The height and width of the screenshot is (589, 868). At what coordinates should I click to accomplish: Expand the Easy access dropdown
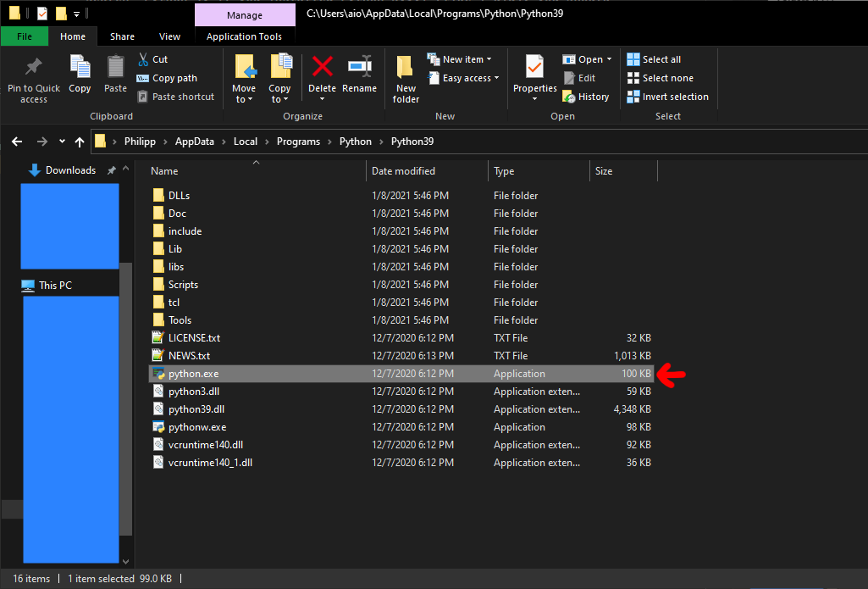pos(470,78)
